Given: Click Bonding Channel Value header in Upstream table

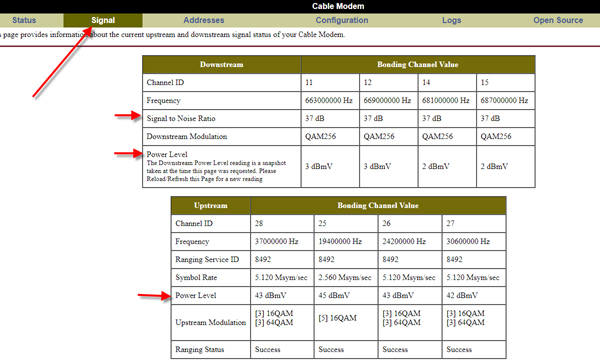Looking at the screenshot, I should [x=378, y=205].
